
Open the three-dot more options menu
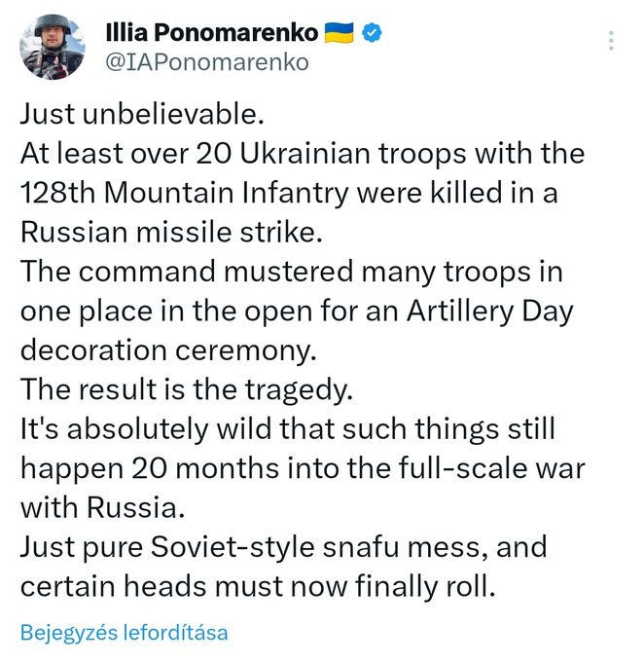[611, 41]
